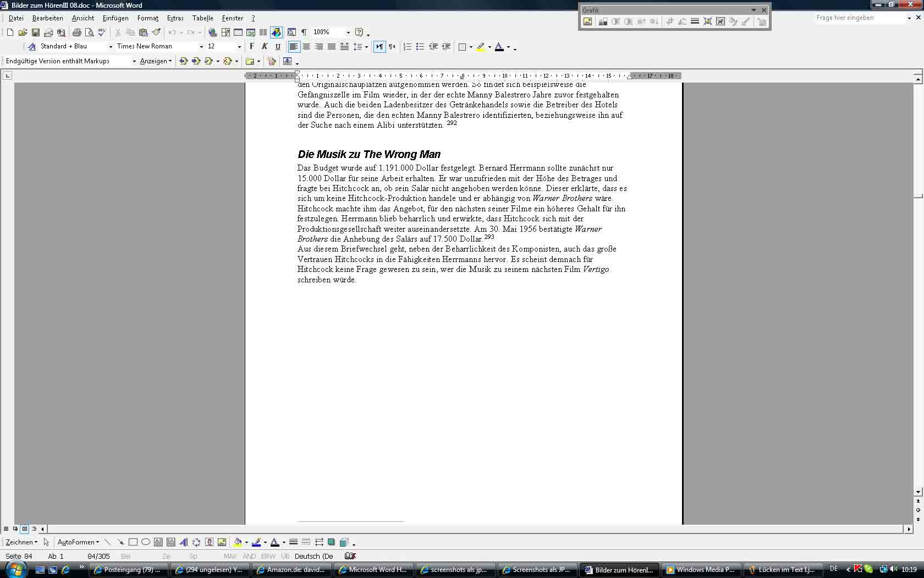Toggle show paragraph marks (¶)
The height and width of the screenshot is (578, 924).
[304, 32]
